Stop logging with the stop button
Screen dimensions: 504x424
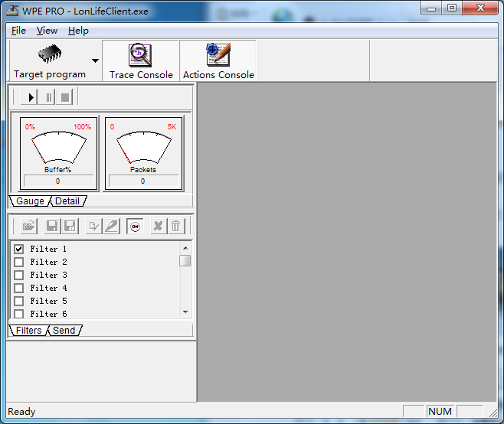[64, 97]
